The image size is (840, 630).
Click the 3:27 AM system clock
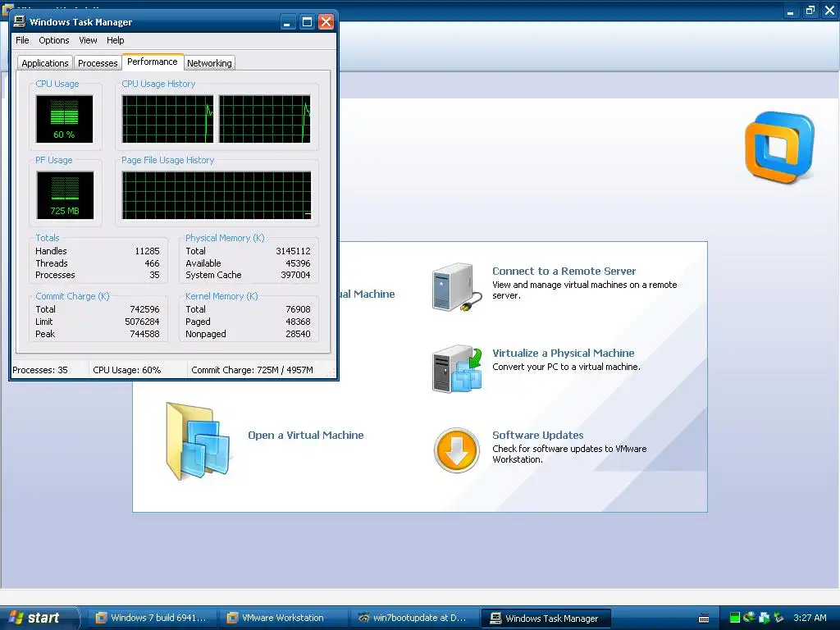pyautogui.click(x=810, y=618)
